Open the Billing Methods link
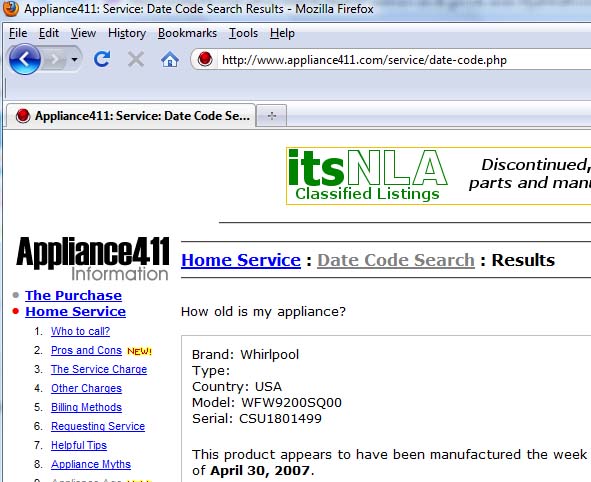The height and width of the screenshot is (482, 591). pyautogui.click(x=86, y=407)
